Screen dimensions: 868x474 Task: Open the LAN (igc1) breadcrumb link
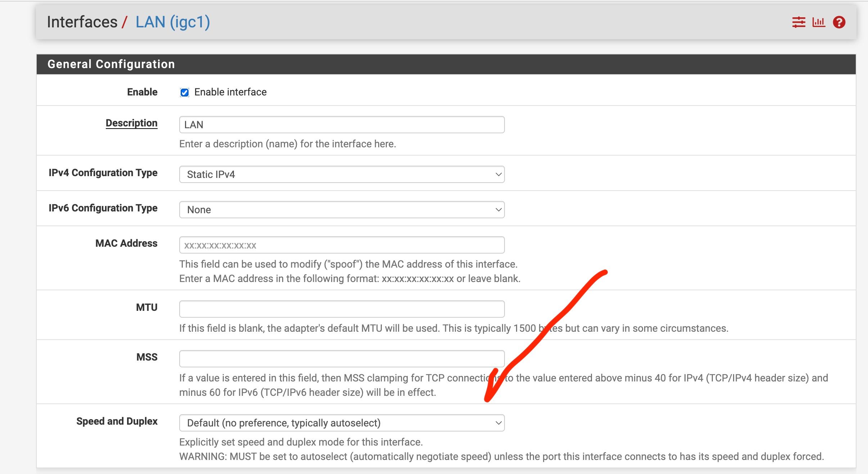pos(173,22)
